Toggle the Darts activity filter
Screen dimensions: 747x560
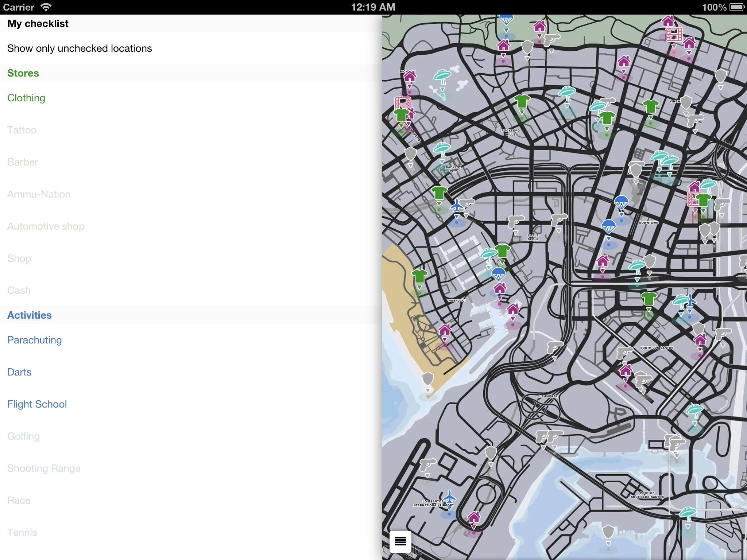pyautogui.click(x=191, y=372)
